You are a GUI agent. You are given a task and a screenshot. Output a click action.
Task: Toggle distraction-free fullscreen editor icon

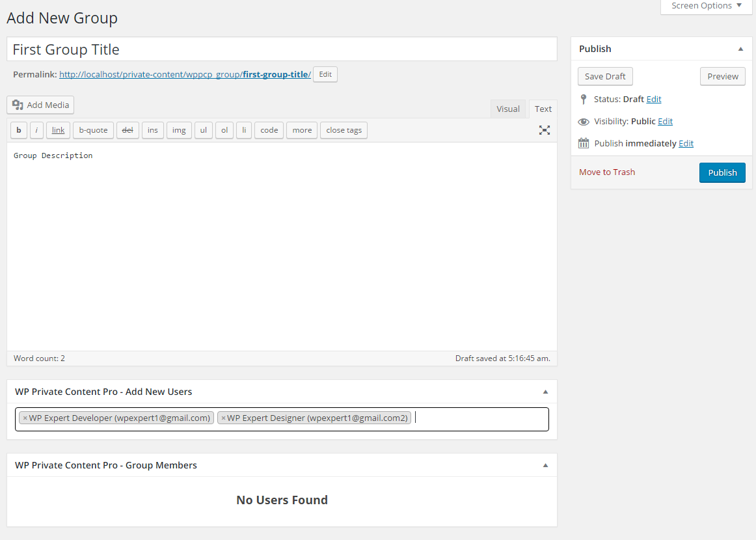coord(545,130)
